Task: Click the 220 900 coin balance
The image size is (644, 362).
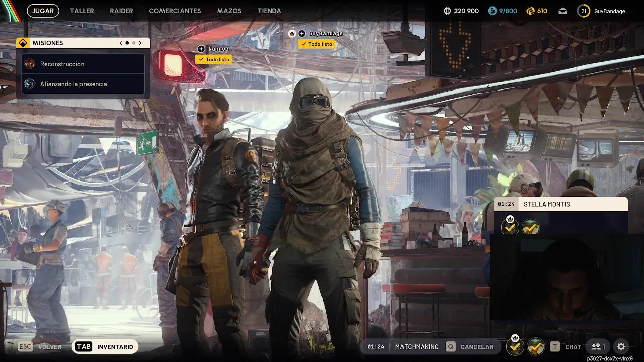Action: click(x=466, y=11)
